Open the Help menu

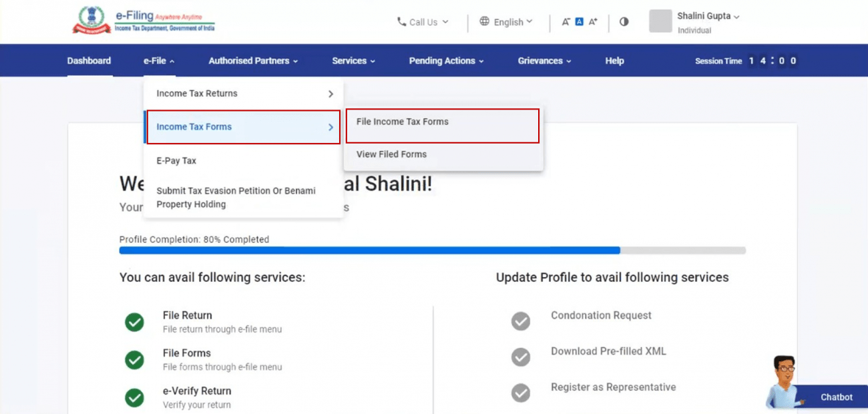[x=614, y=60]
